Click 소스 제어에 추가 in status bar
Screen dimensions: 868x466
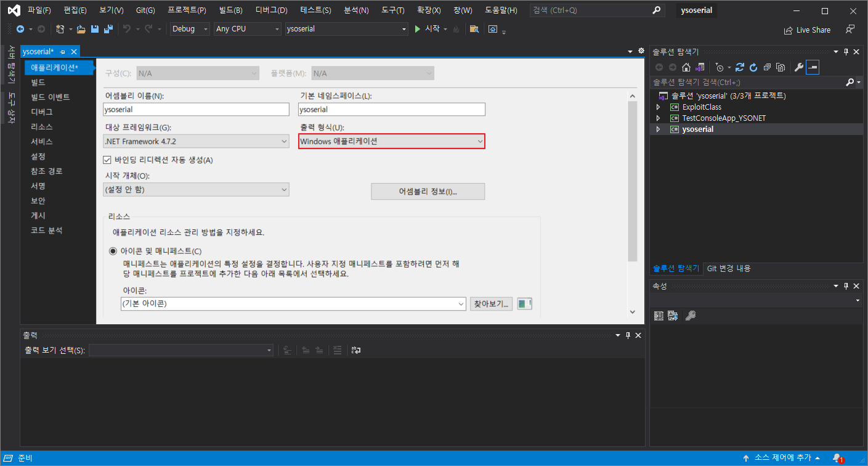[x=782, y=459]
